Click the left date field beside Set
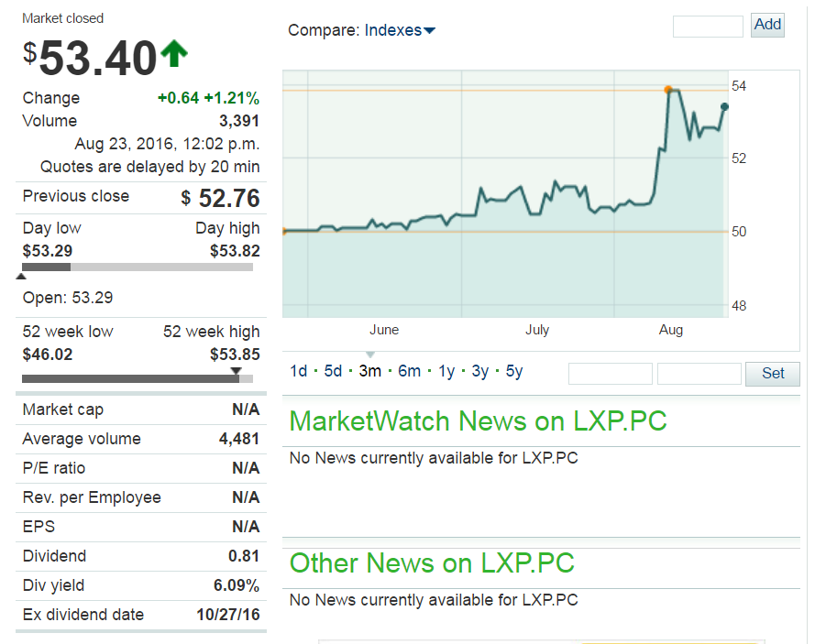 tap(610, 374)
